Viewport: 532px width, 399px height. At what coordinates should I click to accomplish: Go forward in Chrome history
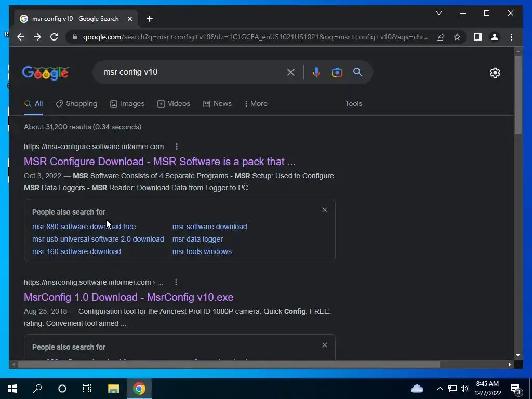point(37,37)
